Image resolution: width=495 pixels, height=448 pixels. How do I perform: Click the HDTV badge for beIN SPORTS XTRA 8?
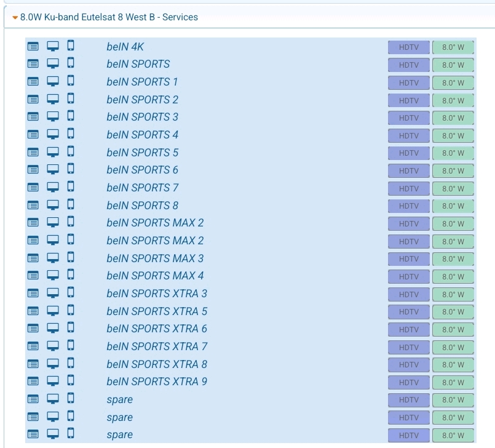(409, 365)
